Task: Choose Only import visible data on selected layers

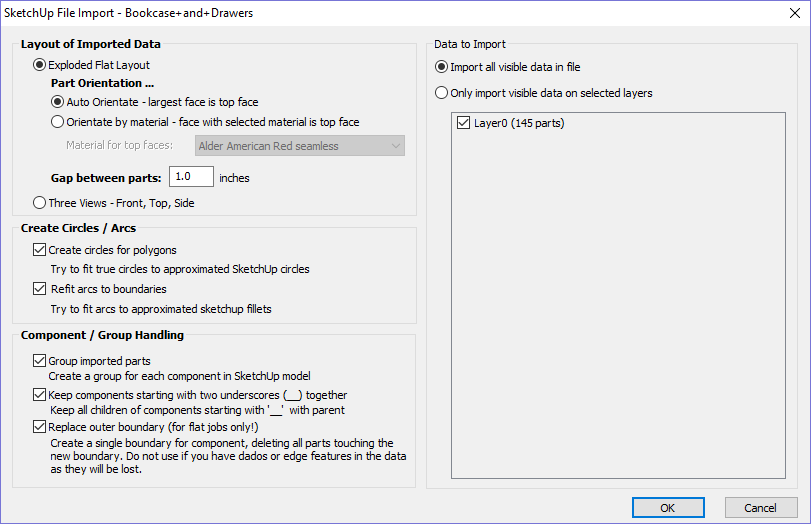Action: 441,93
